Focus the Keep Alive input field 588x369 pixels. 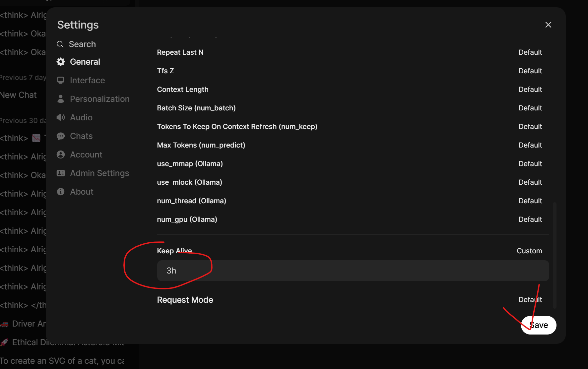353,271
